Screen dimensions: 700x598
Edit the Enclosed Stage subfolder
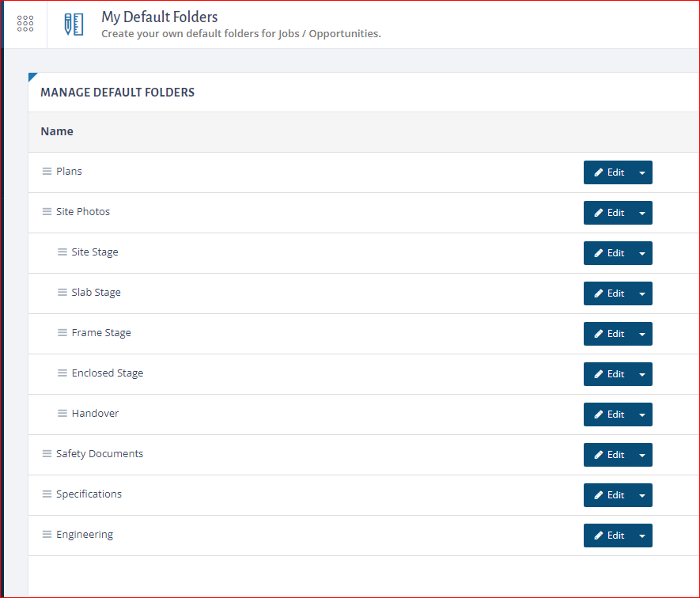[608, 374]
